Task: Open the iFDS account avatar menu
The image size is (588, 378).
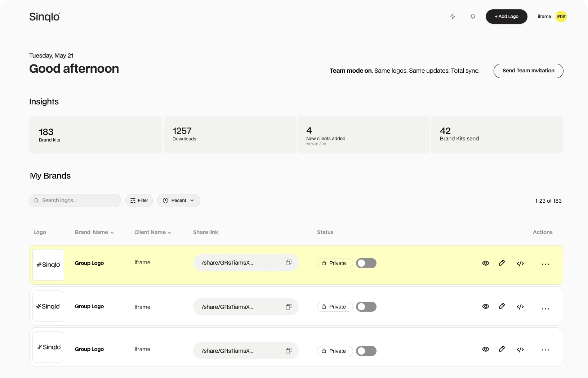Action: point(561,17)
